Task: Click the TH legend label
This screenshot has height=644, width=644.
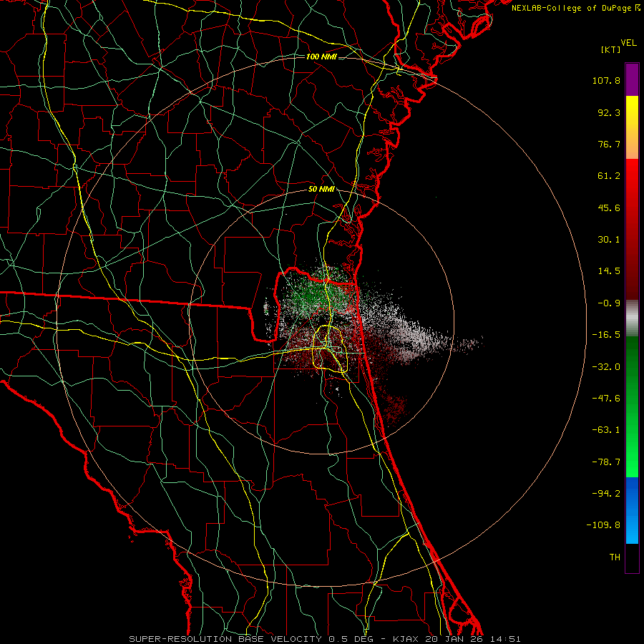Action: click(615, 557)
